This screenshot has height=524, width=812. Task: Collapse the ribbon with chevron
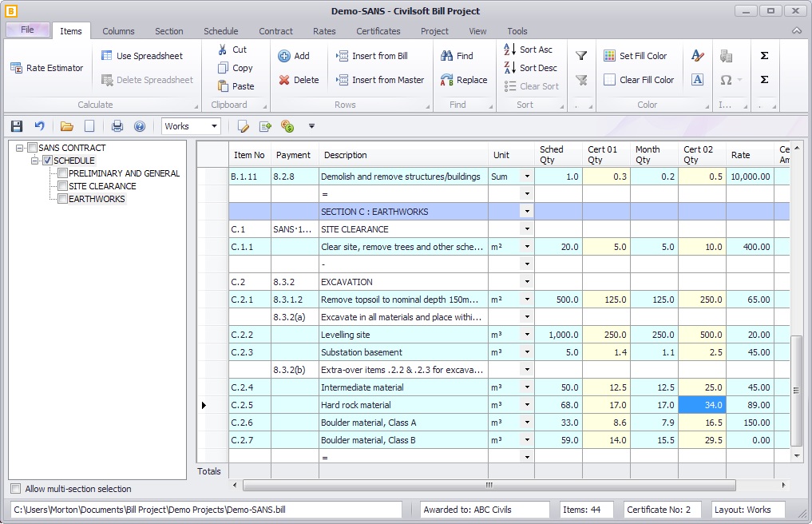click(x=797, y=31)
